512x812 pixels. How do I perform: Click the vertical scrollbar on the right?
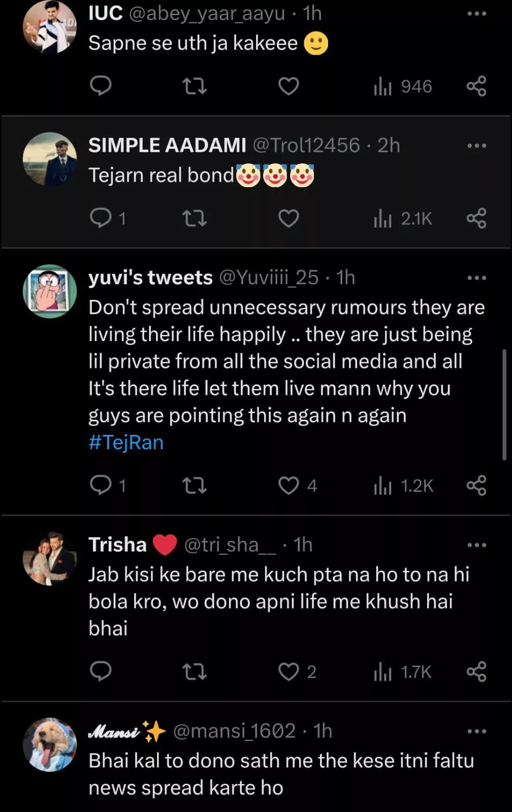click(x=504, y=404)
